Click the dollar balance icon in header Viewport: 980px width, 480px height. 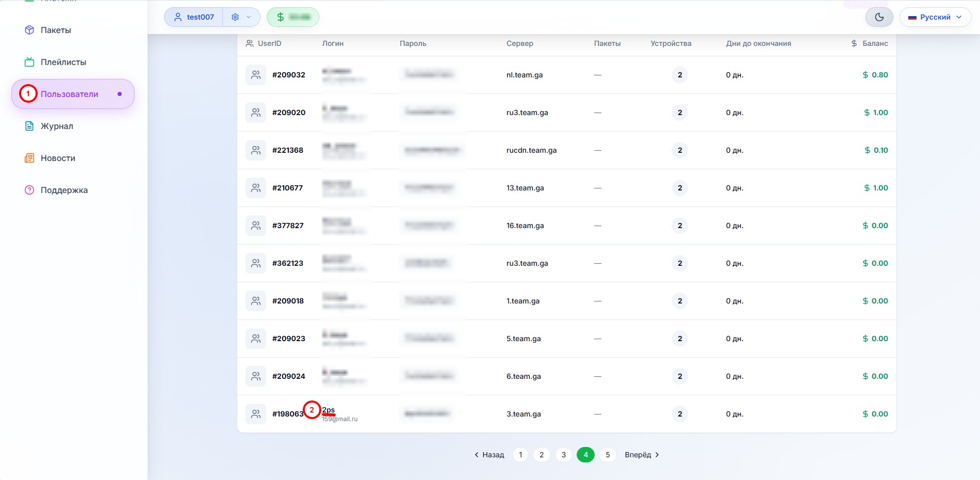(x=281, y=17)
